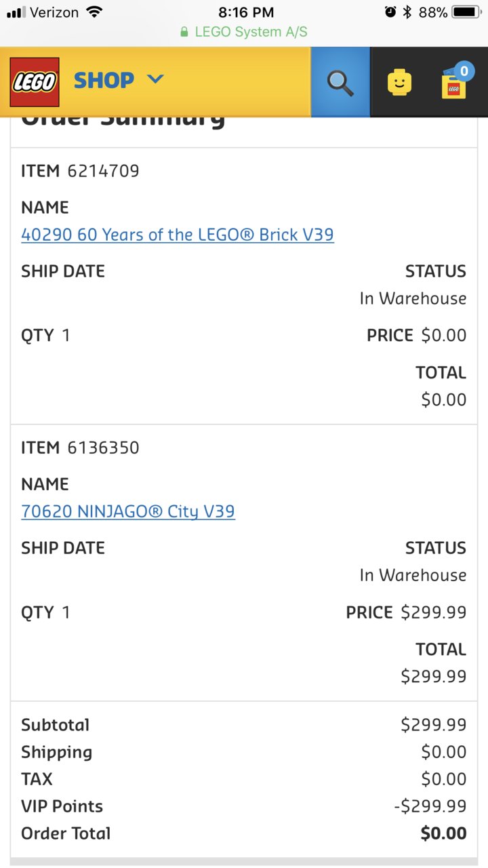Viewport: 488px width, 868px height.
Task: Tap the LEGO System A/S address bar
Action: 244,32
